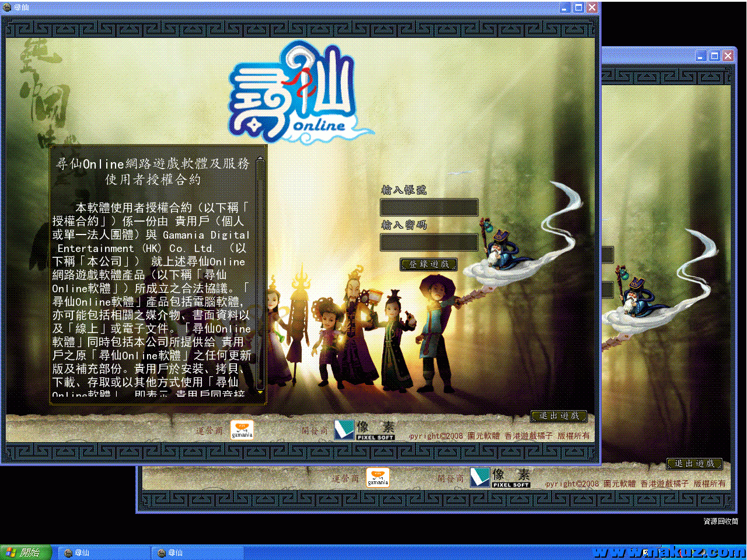Screen dimensions: 747x560
Task: Click the 輸入帳號 label
Action: pos(404,190)
